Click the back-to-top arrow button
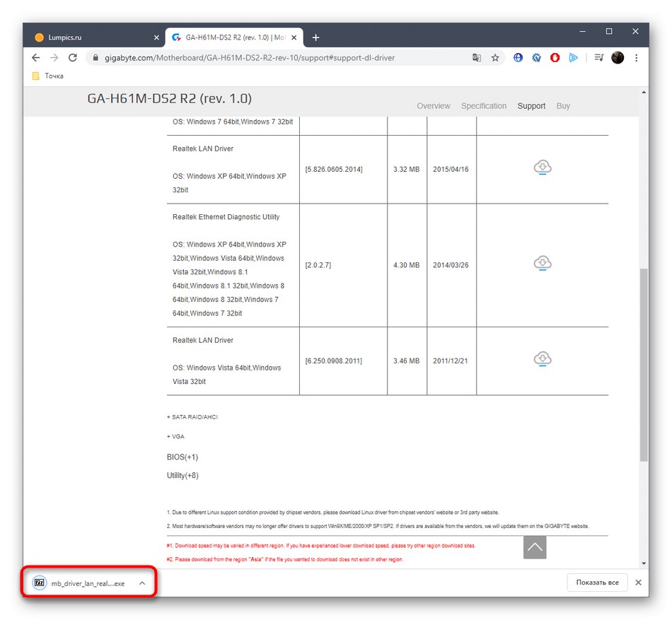This screenshot has width=672, height=620. click(x=535, y=546)
